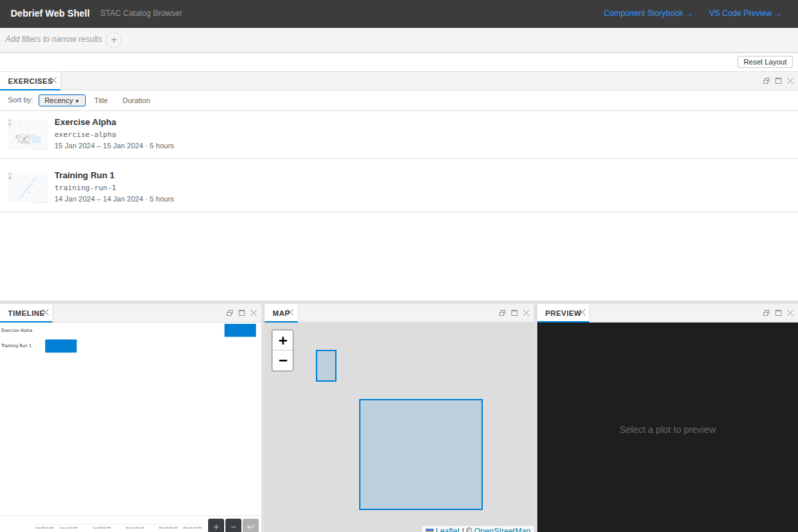Click the float icon on the Preview panel

(x=766, y=313)
